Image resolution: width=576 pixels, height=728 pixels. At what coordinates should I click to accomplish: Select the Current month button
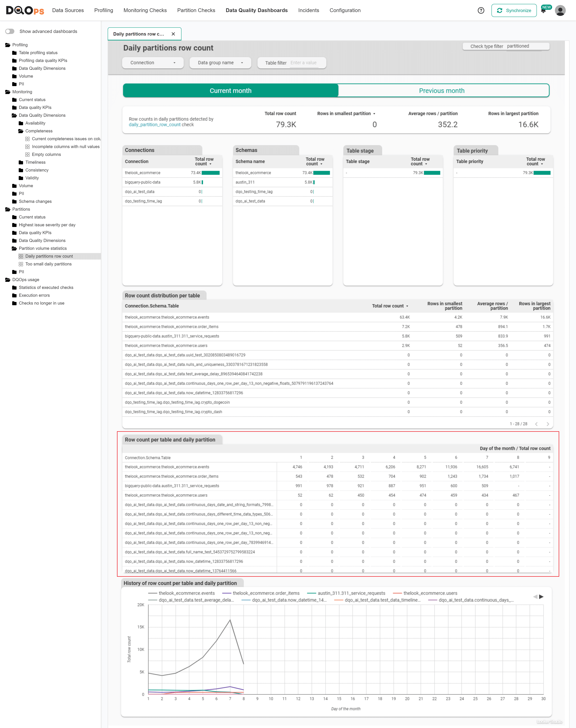tap(231, 91)
